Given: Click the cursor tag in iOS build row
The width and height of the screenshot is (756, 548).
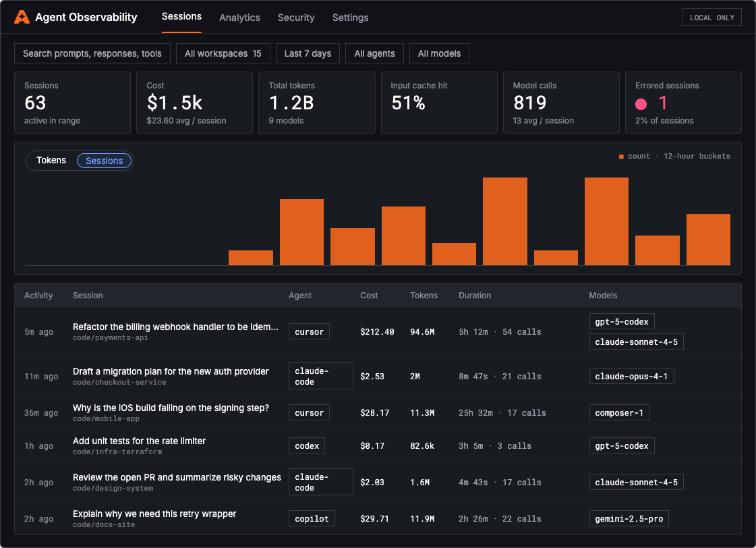Looking at the screenshot, I should tap(309, 412).
